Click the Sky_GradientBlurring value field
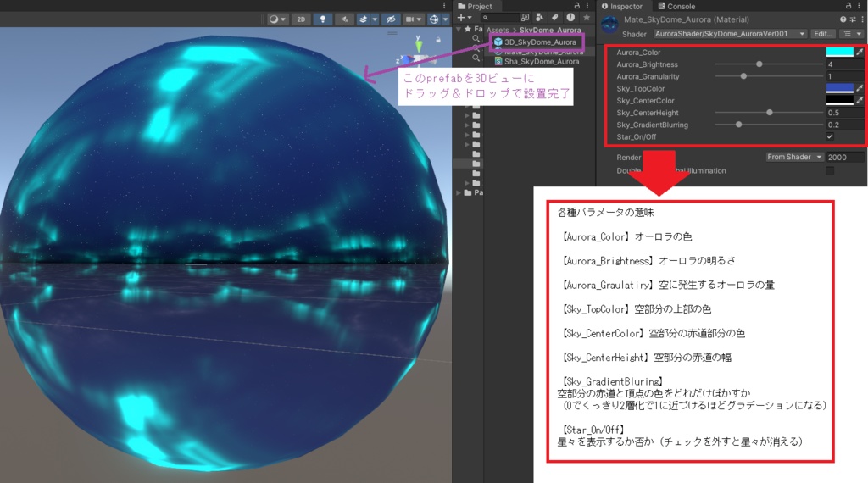The height and width of the screenshot is (483, 868). pyautogui.click(x=845, y=125)
